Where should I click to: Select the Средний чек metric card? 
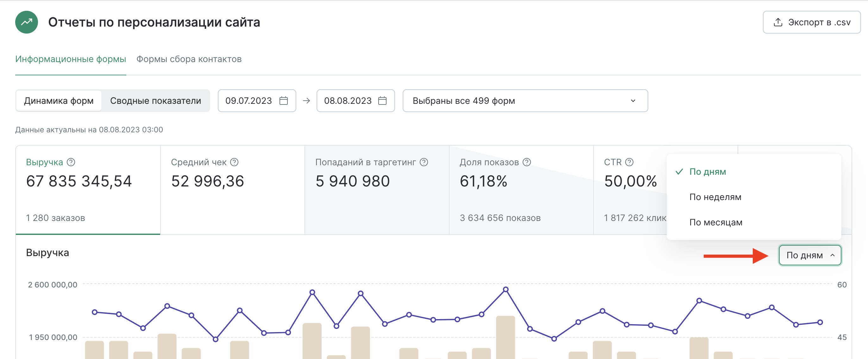(x=232, y=190)
